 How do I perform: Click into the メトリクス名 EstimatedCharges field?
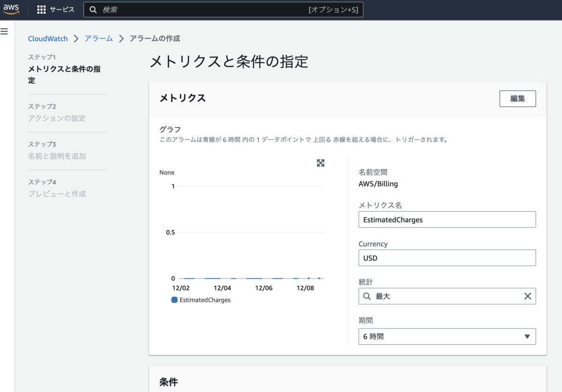[x=447, y=219]
